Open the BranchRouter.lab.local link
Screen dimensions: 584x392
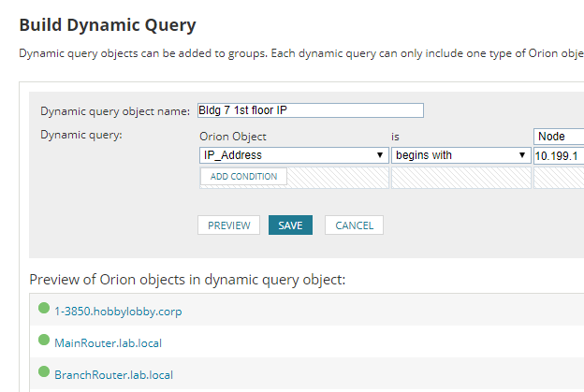pos(114,375)
